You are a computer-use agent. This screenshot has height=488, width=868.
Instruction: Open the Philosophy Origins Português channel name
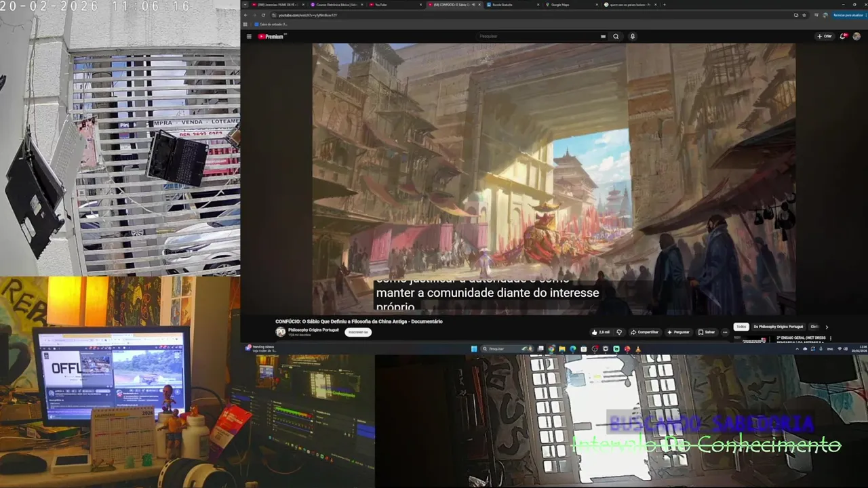click(x=313, y=329)
